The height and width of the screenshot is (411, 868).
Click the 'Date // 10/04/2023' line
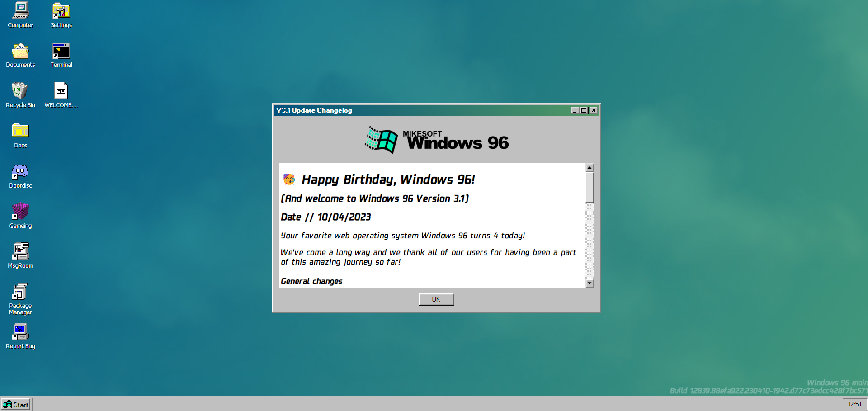pos(326,217)
